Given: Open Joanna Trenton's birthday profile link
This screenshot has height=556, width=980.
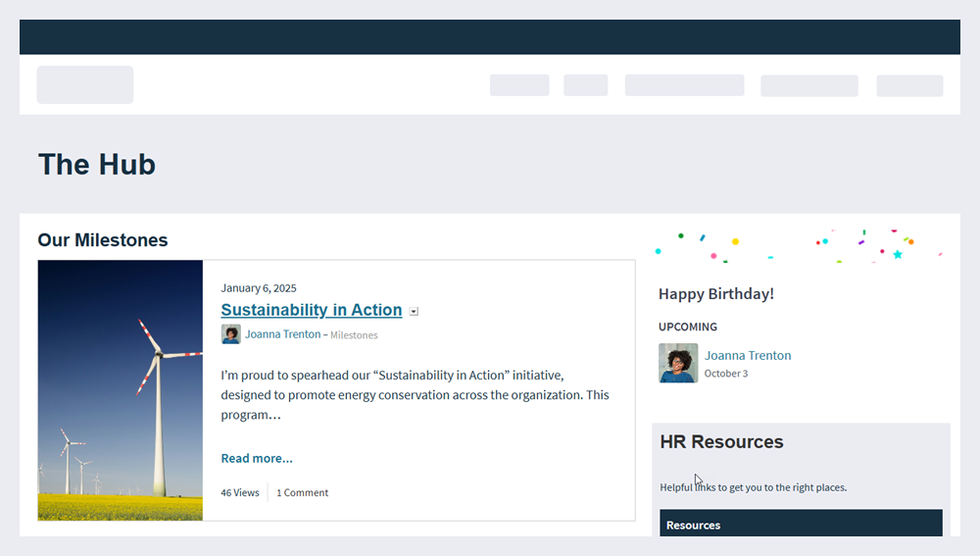Looking at the screenshot, I should [x=748, y=355].
